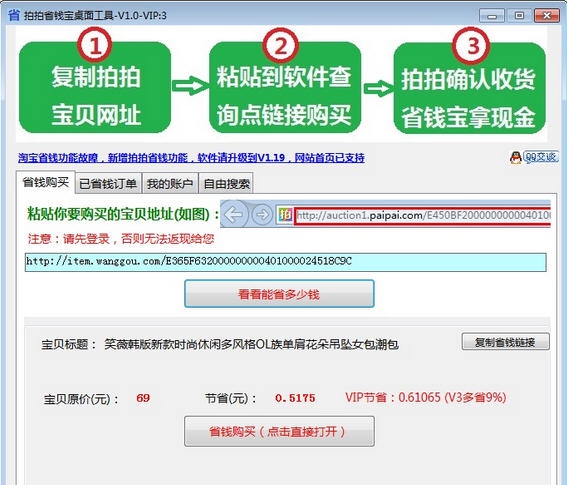Click step 1 复制拍拍宝贝网址 box

click(x=95, y=88)
